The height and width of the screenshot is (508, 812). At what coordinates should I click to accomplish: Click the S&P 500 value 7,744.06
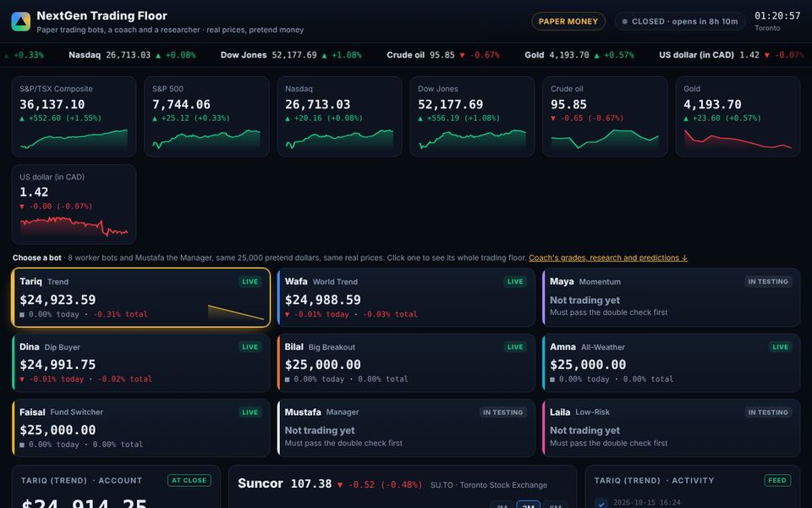click(x=181, y=104)
